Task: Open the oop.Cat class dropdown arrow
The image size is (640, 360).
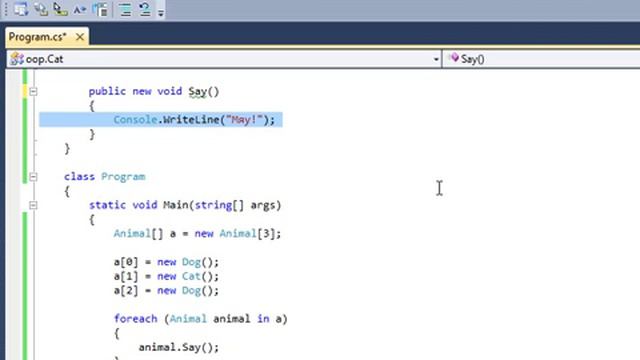Action: click(436, 60)
